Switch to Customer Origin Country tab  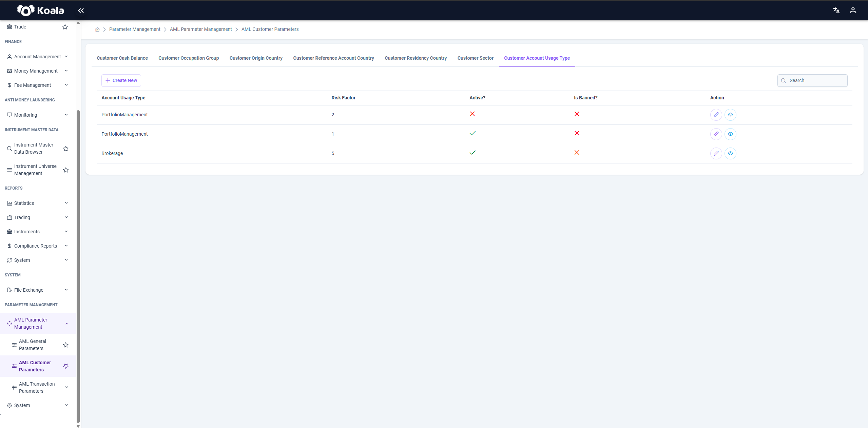pyautogui.click(x=256, y=58)
